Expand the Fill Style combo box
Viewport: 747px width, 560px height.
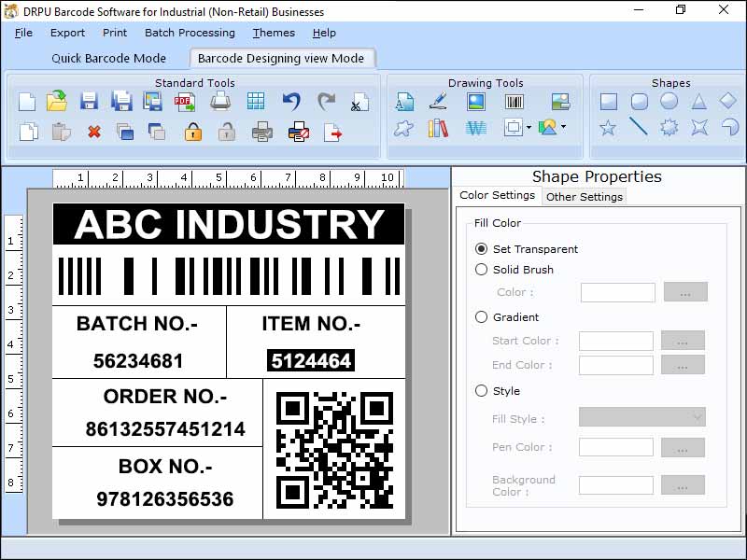642,417
